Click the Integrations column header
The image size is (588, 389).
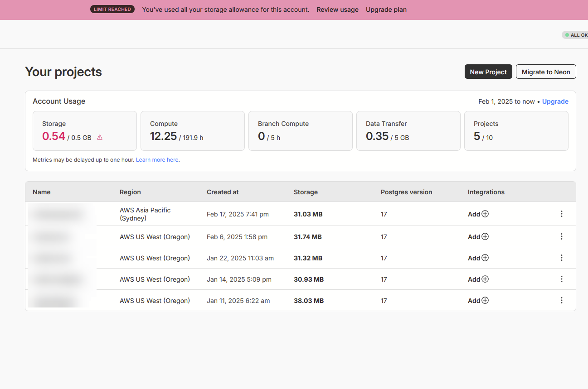[x=486, y=192]
